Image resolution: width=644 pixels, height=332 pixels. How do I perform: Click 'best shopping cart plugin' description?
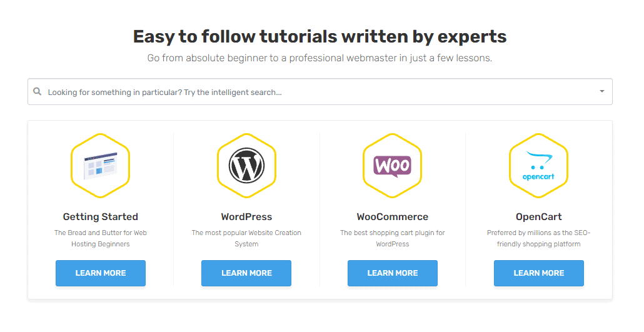pyautogui.click(x=392, y=238)
